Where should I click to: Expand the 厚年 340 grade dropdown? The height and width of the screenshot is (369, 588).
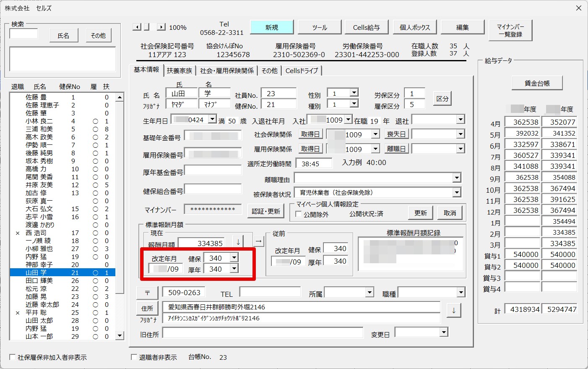(234, 268)
